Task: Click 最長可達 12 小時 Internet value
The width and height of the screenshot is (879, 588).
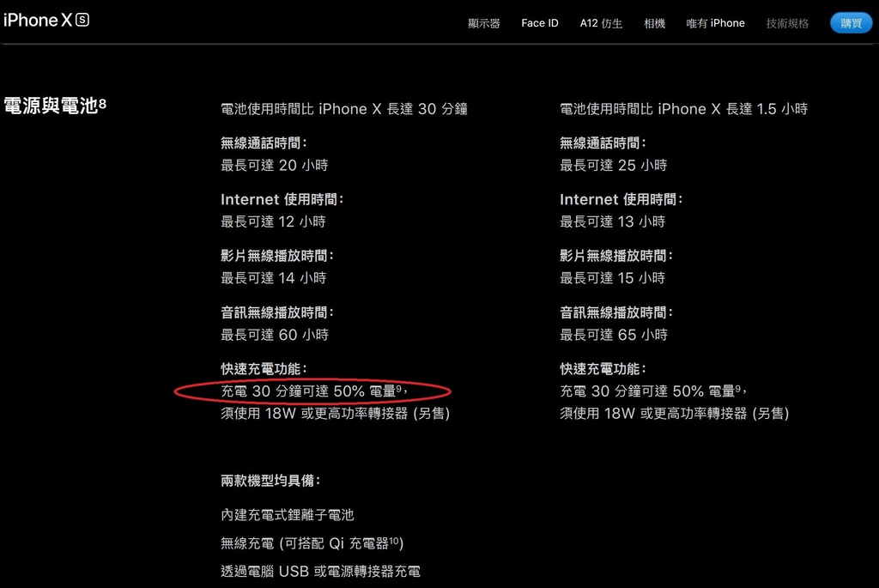Action: [274, 222]
